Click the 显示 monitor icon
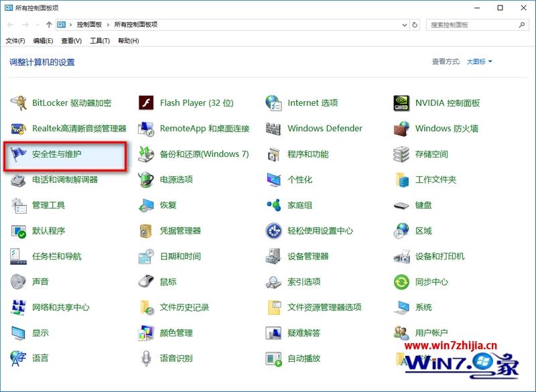This screenshot has width=536, height=392. click(x=19, y=333)
